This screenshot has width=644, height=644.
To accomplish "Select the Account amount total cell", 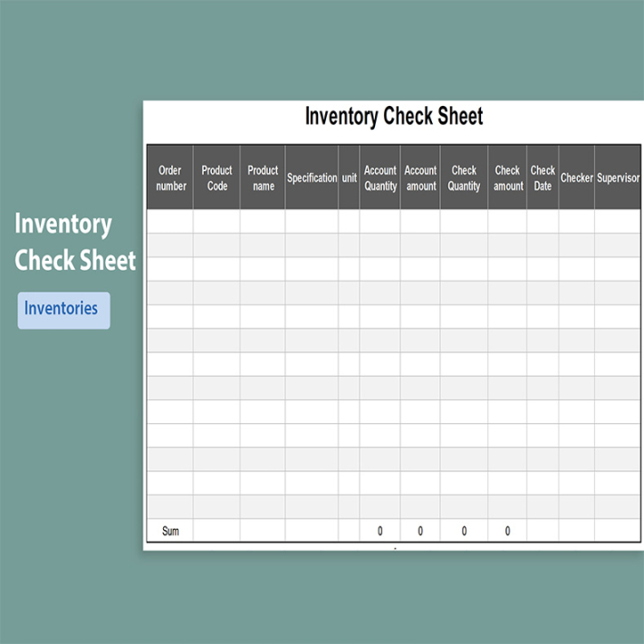I will 420,532.
